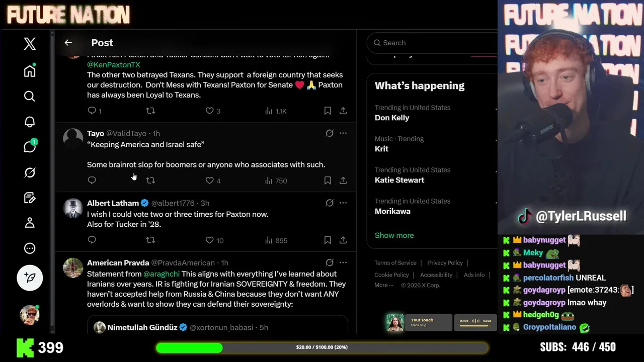This screenshot has width=644, height=362.
Task: Repost Tayo's post
Action: (x=150, y=180)
